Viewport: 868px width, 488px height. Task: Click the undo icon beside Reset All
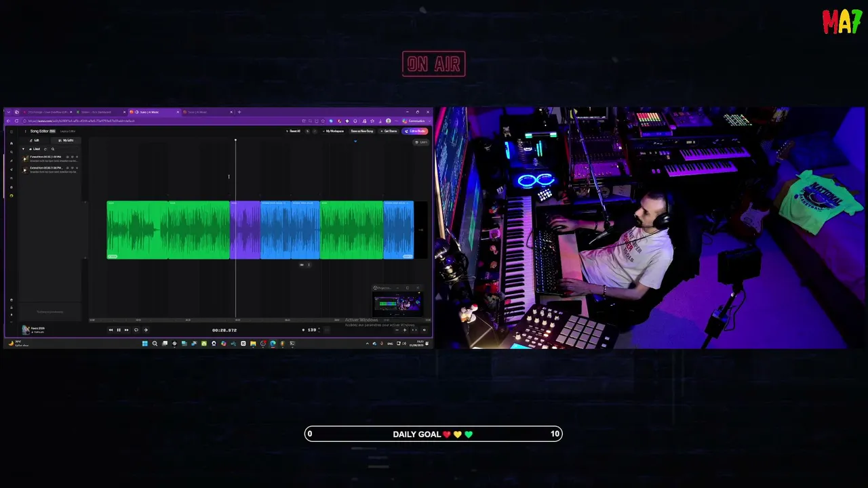click(x=307, y=131)
